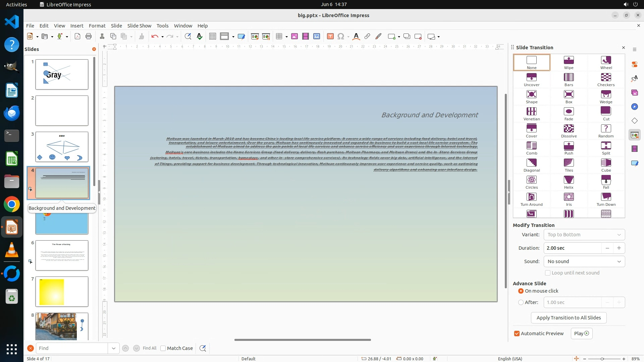Open the sidebar Properties deck icon
644x362 pixels.
[x=634, y=64]
